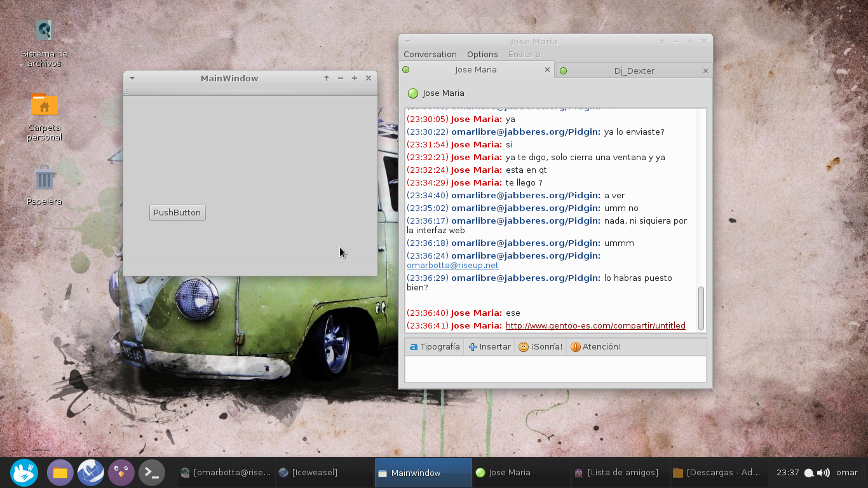The image size is (868, 488).
Task: Click message 'umm no' in chat
Action: (621, 208)
